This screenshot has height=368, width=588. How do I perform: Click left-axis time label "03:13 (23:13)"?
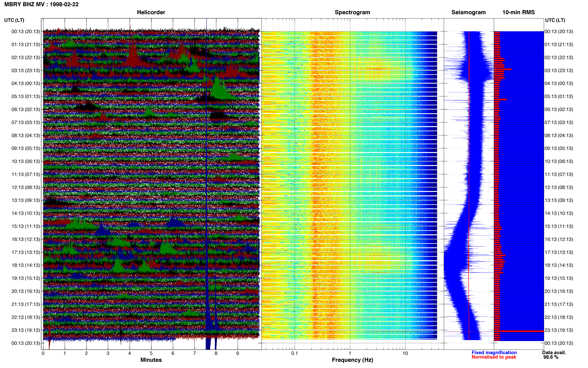(26, 70)
